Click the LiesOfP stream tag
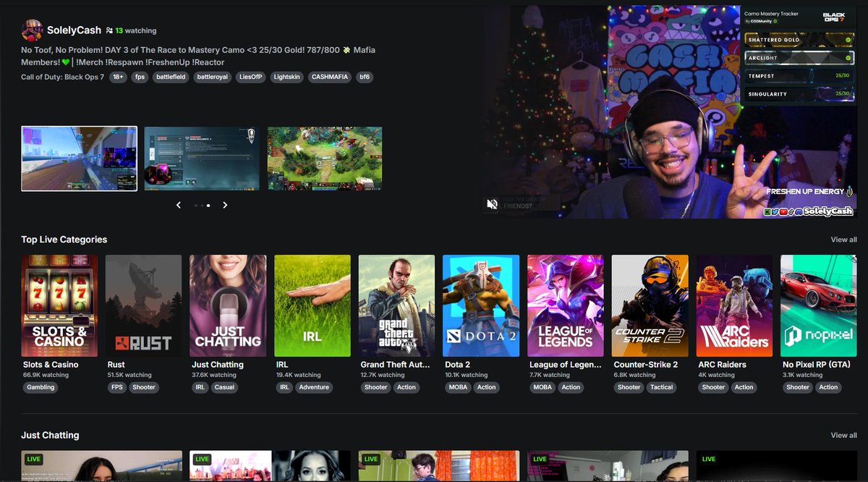This screenshot has height=482, width=868. tap(250, 77)
